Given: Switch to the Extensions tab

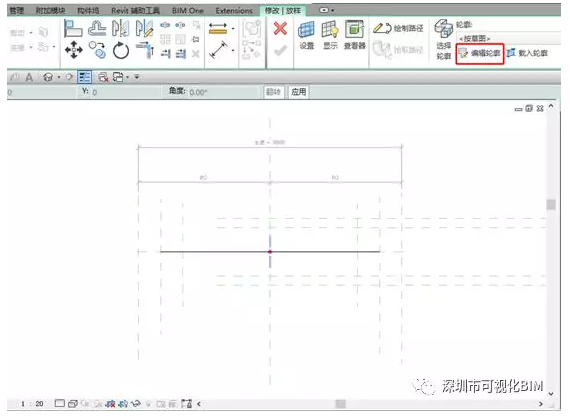Looking at the screenshot, I should 234,11.
